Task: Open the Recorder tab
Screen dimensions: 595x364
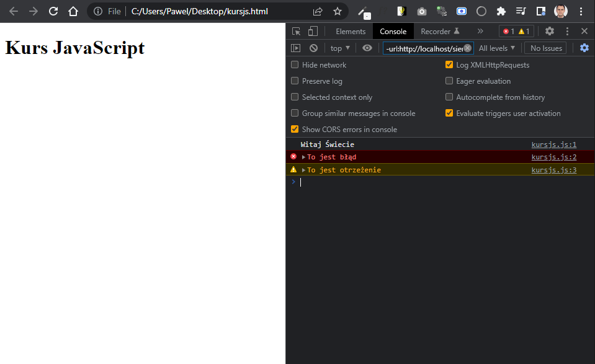Action: coord(440,32)
